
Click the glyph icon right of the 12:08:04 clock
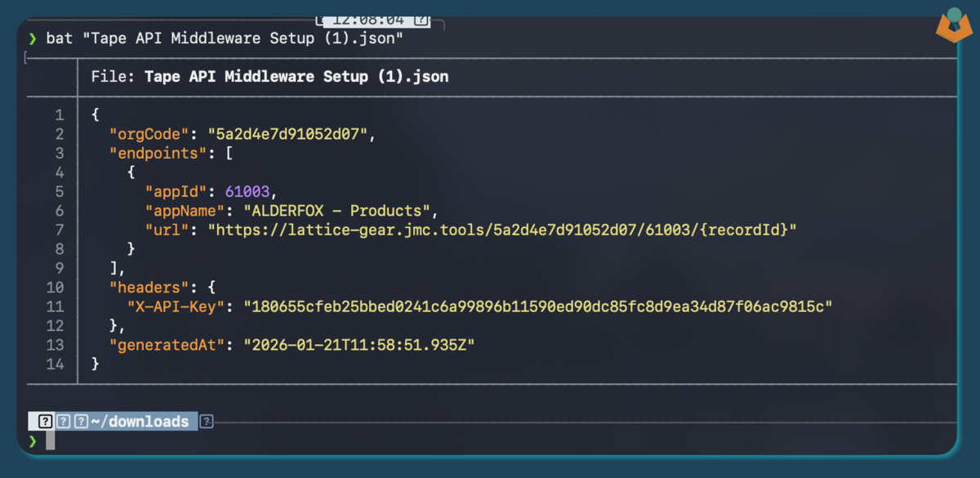pyautogui.click(x=421, y=20)
